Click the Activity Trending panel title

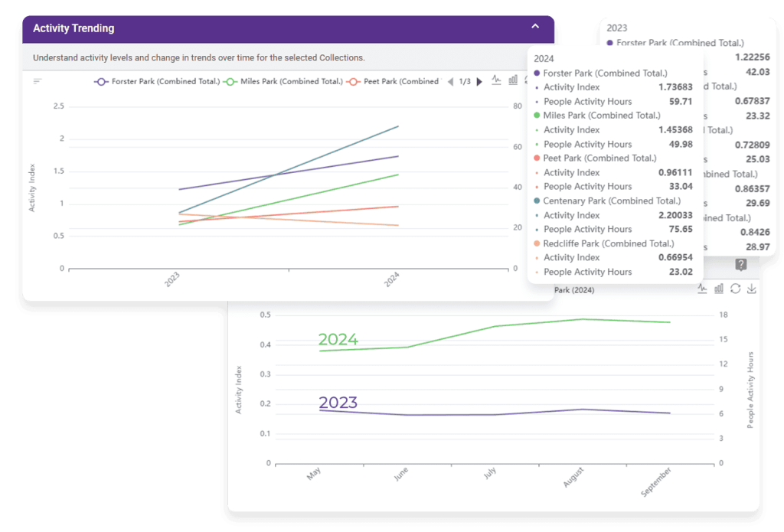pos(73,28)
